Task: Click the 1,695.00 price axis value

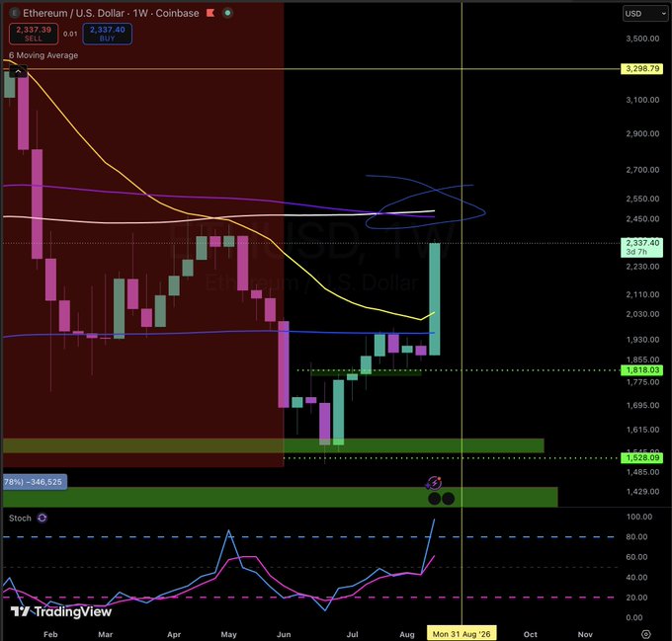Action: click(x=642, y=405)
